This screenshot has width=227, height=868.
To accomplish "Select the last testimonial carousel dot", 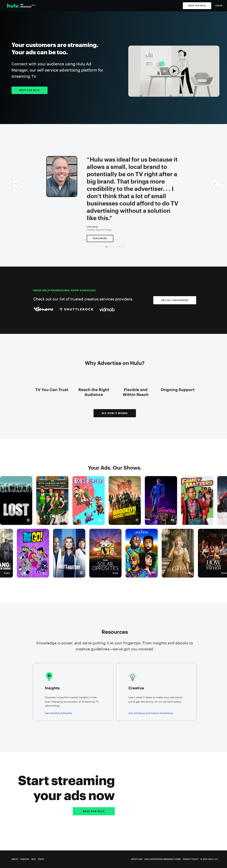I will (x=123, y=247).
